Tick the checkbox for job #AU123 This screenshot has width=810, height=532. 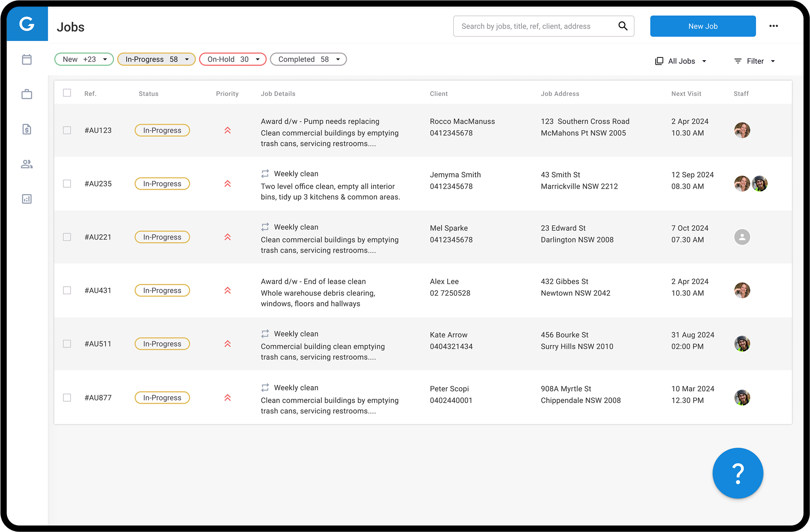[67, 130]
